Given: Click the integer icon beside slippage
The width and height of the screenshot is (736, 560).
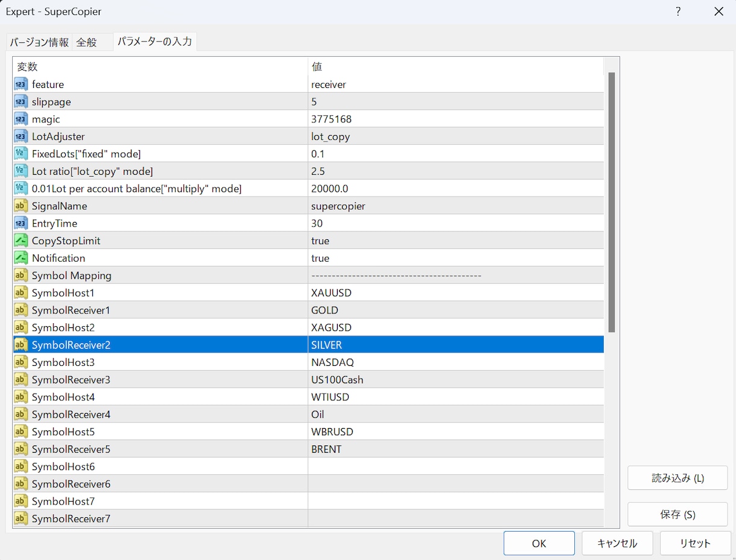Looking at the screenshot, I should tap(21, 102).
